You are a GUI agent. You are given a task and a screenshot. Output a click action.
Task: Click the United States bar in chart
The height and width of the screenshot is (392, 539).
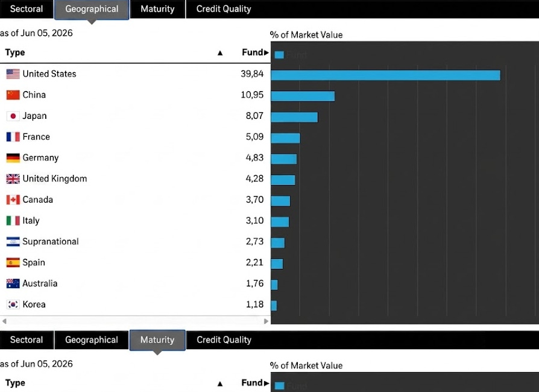386,75
